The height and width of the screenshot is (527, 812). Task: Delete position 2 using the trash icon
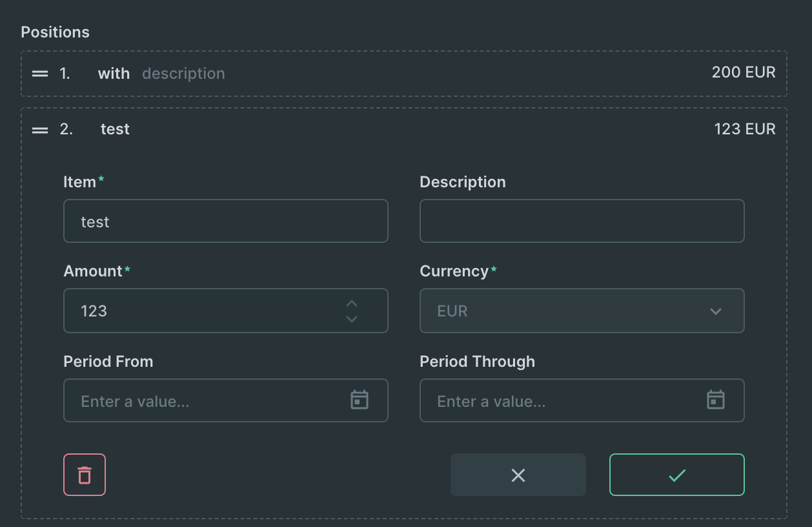84,475
